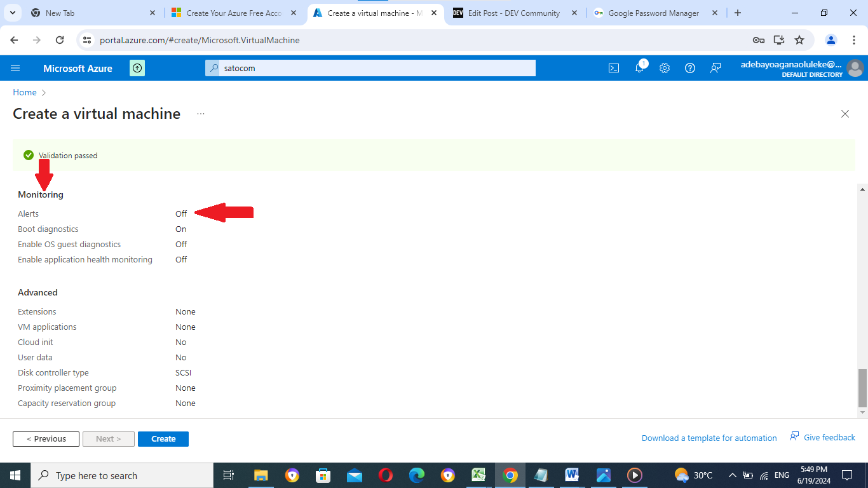Switch to the Create Your Azure Free Account tab
The image size is (868, 488).
click(234, 13)
